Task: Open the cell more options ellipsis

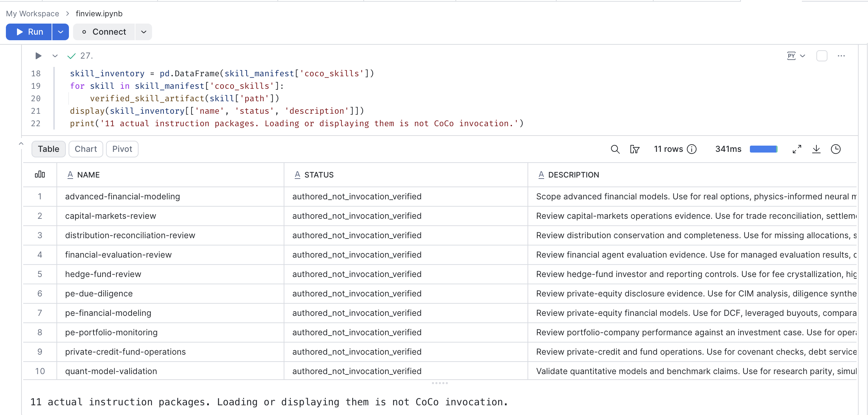Action: coord(841,56)
